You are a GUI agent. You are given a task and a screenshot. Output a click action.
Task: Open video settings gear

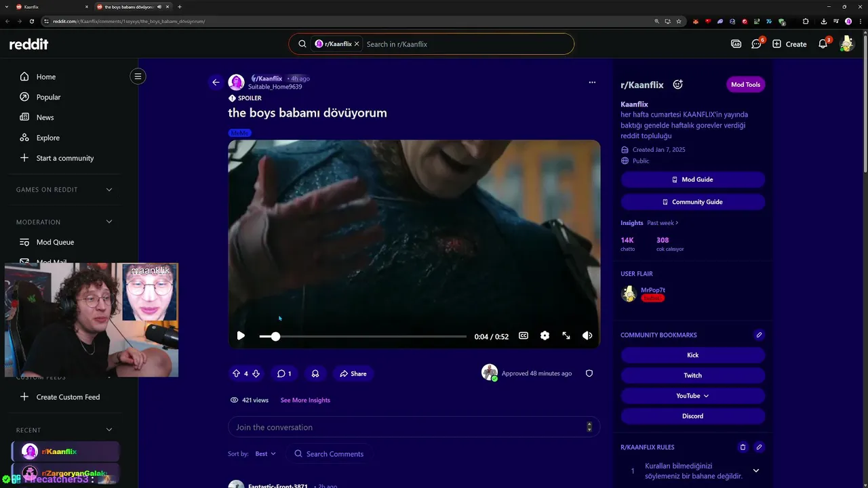click(545, 335)
